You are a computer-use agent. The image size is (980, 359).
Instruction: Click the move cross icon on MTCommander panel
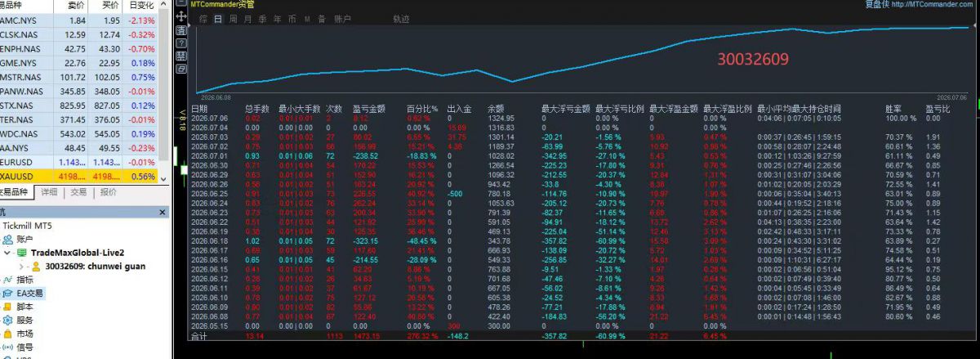pos(181,17)
